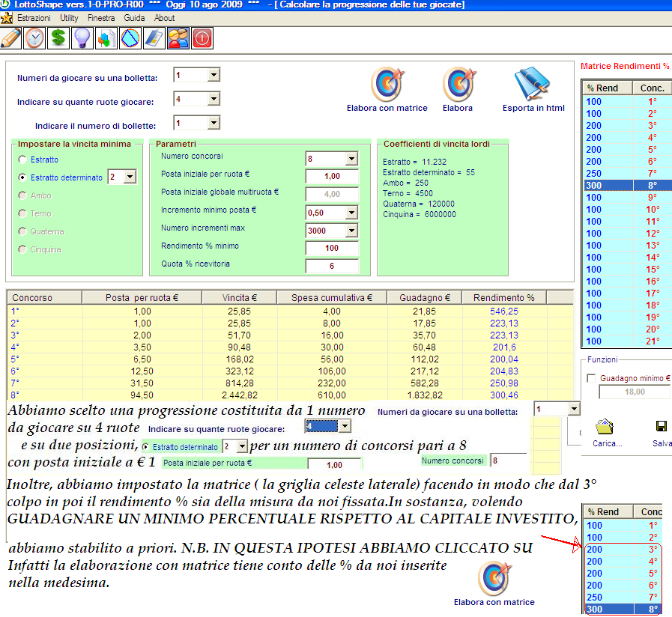Screen dimensions: 672x617
Task: Click the Vincita cell 2.442,82
Action: pyautogui.click(x=240, y=395)
